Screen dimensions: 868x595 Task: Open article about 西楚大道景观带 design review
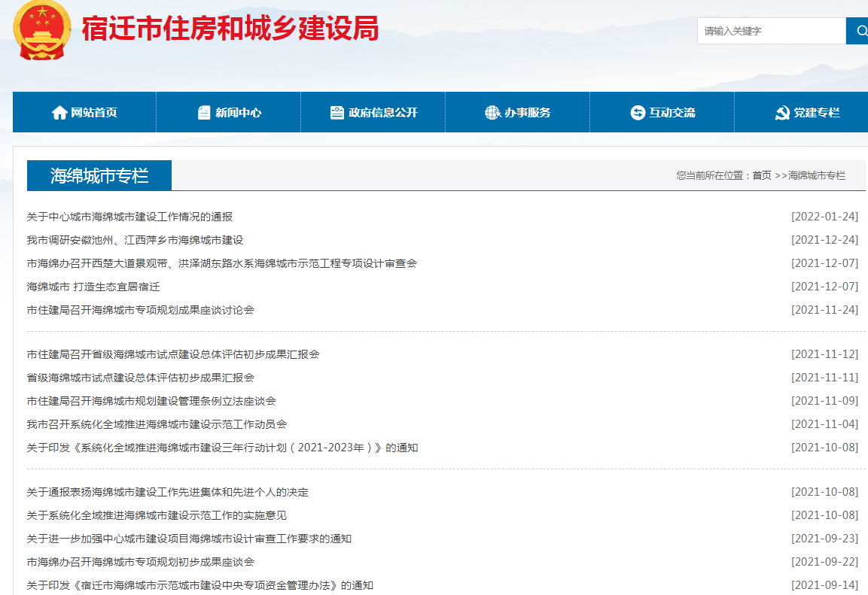pyautogui.click(x=222, y=263)
